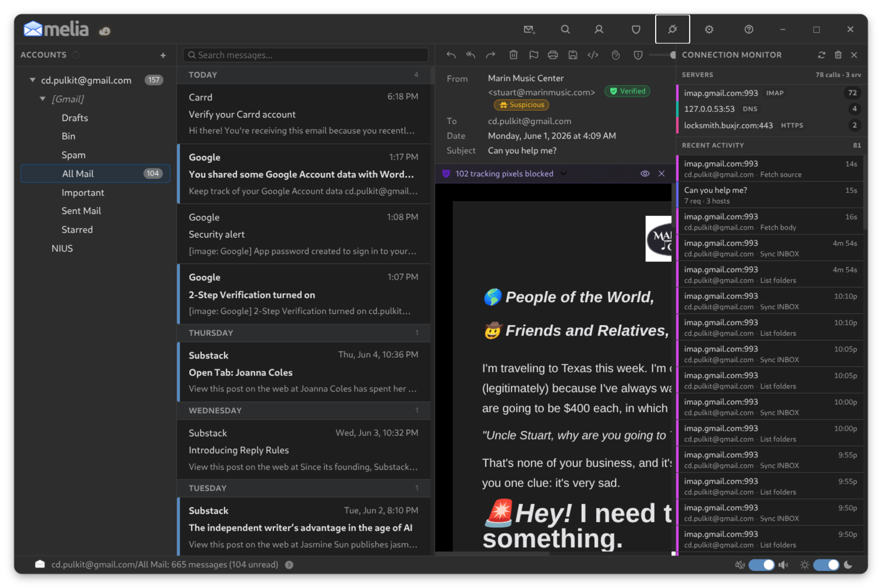Image resolution: width=882 pixels, height=588 pixels.
Task: Add a new account with plus icon
Action: [163, 55]
